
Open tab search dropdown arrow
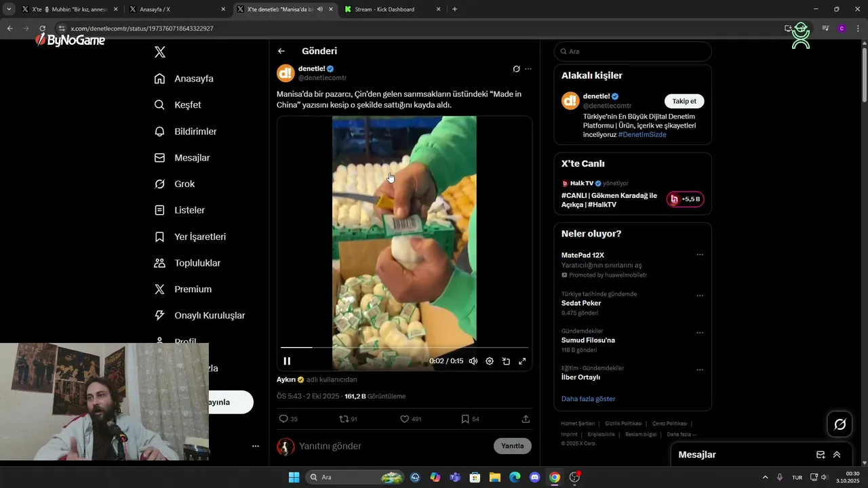[9, 9]
